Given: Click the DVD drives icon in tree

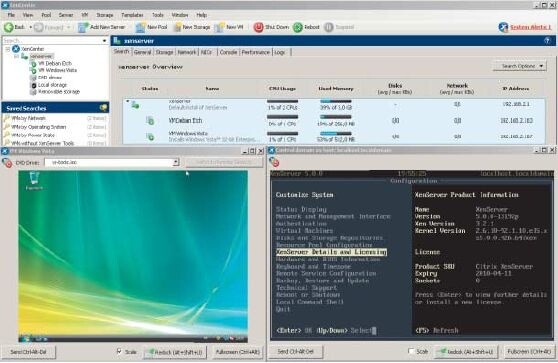Looking at the screenshot, I should coord(33,78).
